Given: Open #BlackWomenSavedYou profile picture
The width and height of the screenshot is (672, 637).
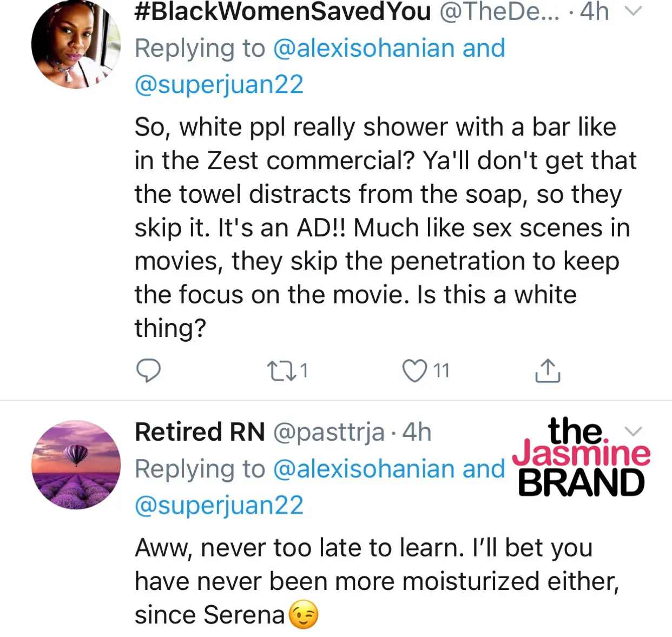Looking at the screenshot, I should pyautogui.click(x=76, y=43).
